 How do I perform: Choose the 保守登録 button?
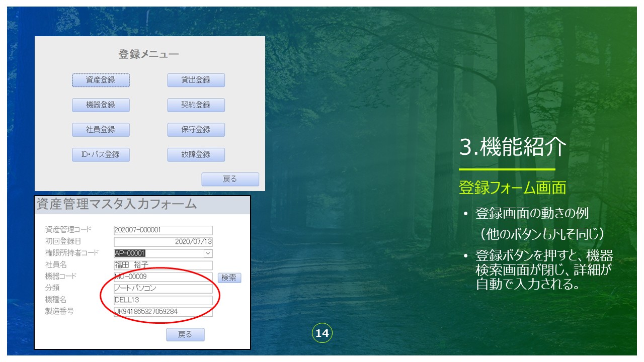tap(196, 130)
